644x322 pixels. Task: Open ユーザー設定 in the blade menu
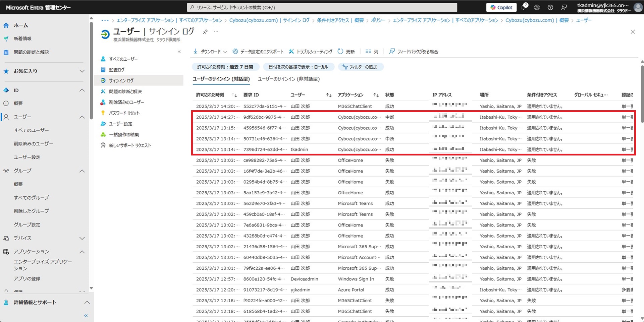(120, 124)
